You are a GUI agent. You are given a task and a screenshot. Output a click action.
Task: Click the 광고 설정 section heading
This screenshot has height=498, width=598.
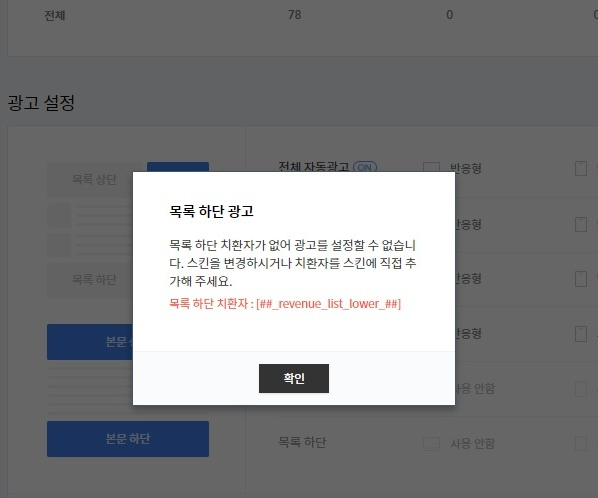(x=41, y=103)
